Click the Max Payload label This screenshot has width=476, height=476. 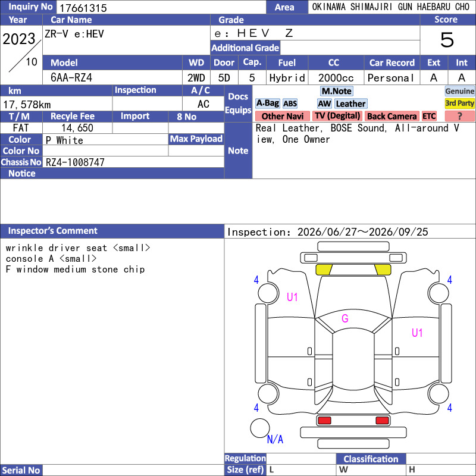(x=196, y=139)
